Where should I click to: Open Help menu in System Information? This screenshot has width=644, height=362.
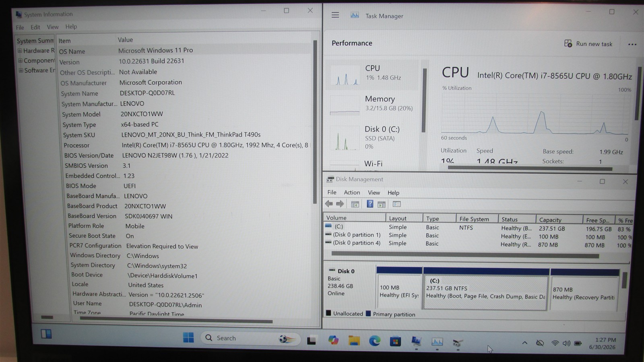[71, 27]
